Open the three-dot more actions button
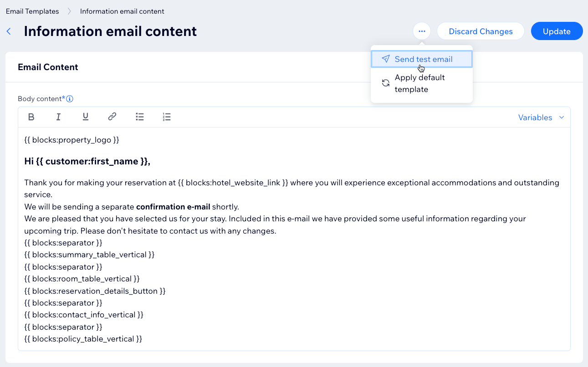Image resolution: width=588 pixels, height=367 pixels. (422, 31)
